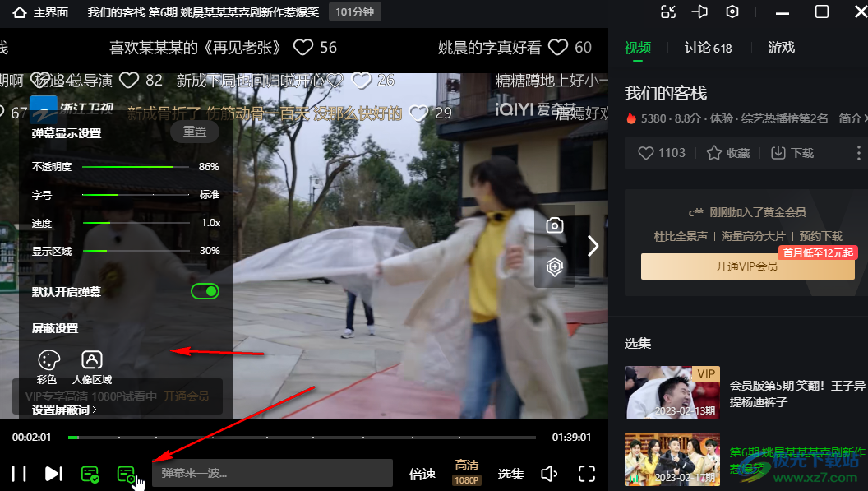Image resolution: width=868 pixels, height=491 pixels.
Task: Pause the video playback
Action: (19, 473)
